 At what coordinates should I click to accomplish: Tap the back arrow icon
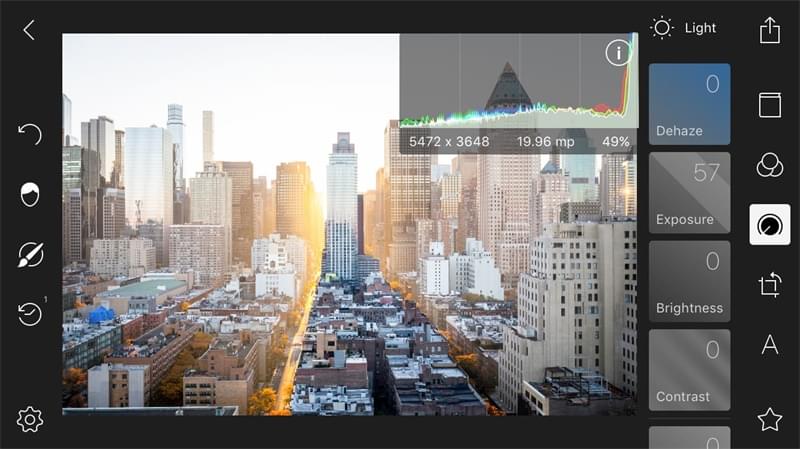(x=29, y=30)
